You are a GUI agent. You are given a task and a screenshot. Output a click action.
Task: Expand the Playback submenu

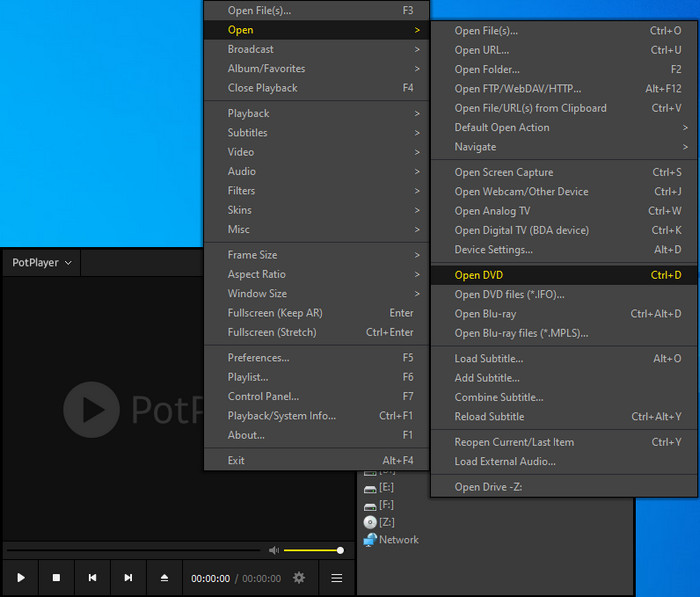point(317,113)
